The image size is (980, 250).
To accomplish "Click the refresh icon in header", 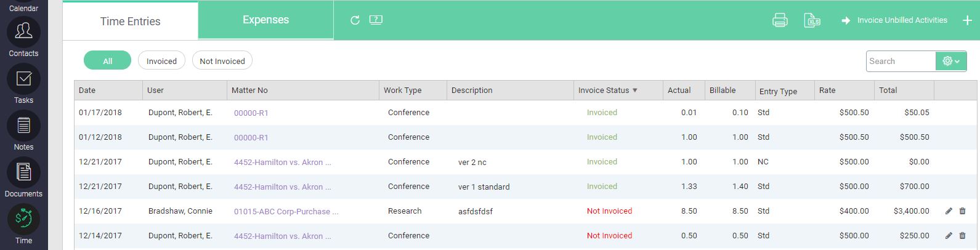I will coord(355,20).
